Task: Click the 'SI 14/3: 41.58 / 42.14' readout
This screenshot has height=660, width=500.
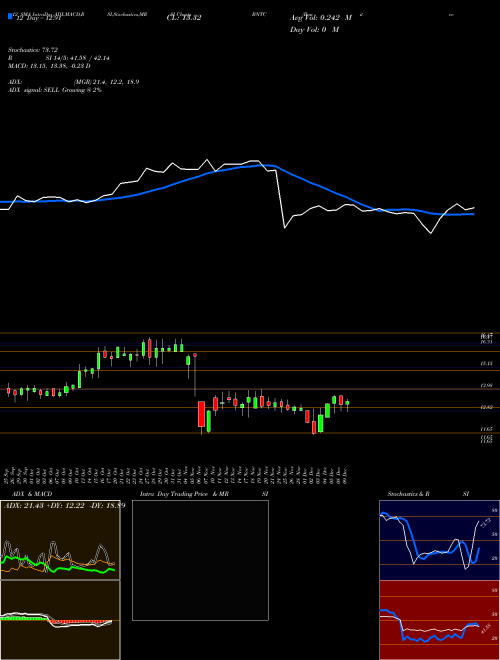Action: [75, 58]
